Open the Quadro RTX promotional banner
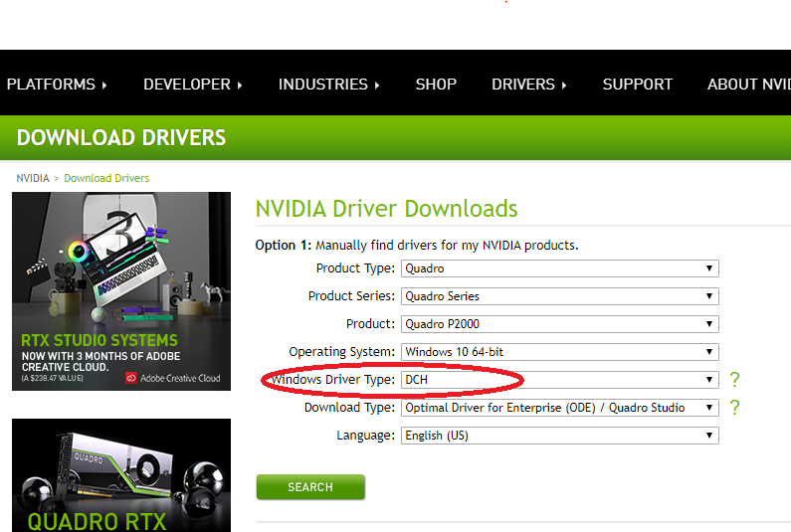791x532 pixels. coord(121,475)
